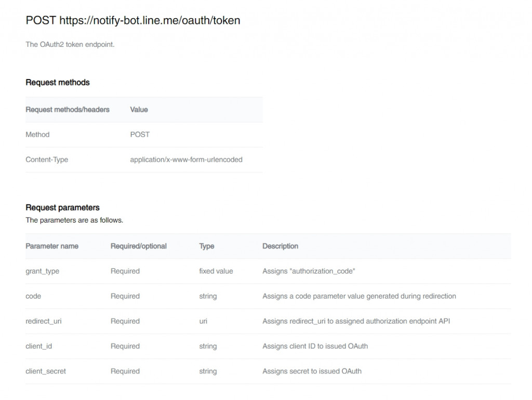532x400 pixels.
Task: Select the "Request methods/headers" column header
Action: click(68, 110)
